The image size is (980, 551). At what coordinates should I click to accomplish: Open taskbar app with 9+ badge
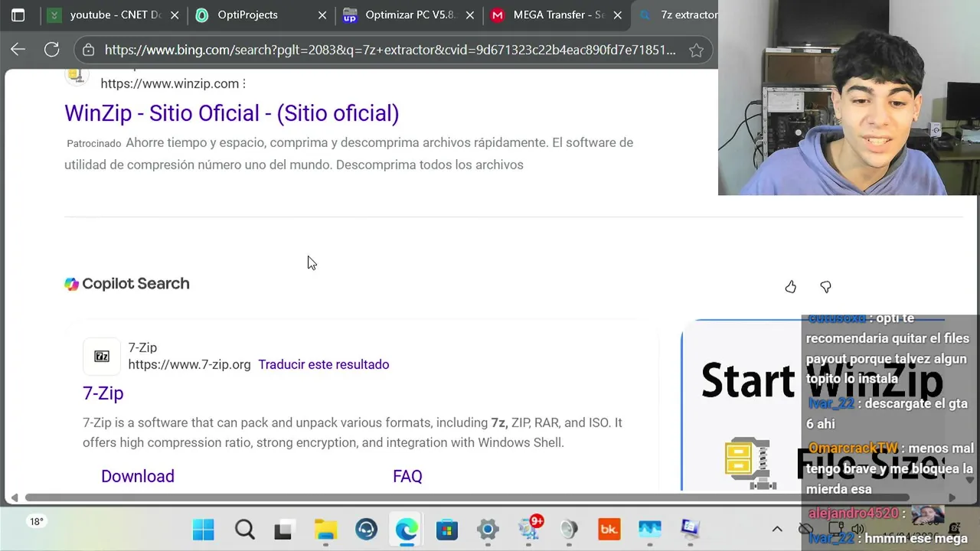click(529, 529)
